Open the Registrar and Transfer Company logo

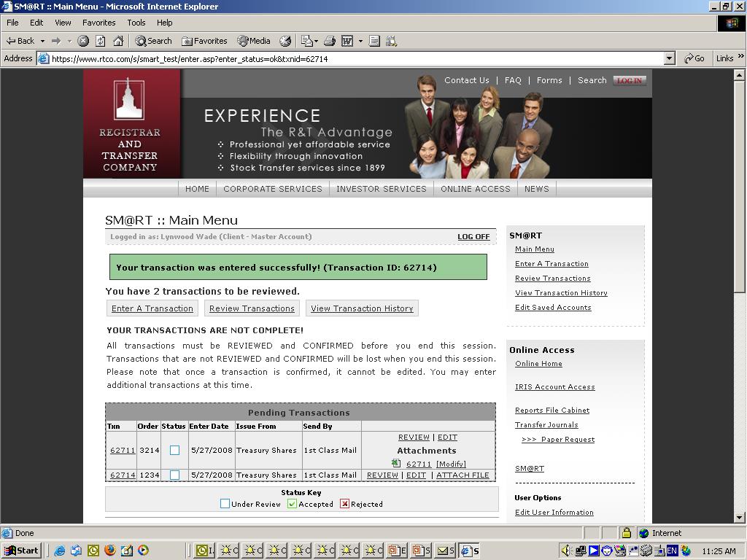131,124
